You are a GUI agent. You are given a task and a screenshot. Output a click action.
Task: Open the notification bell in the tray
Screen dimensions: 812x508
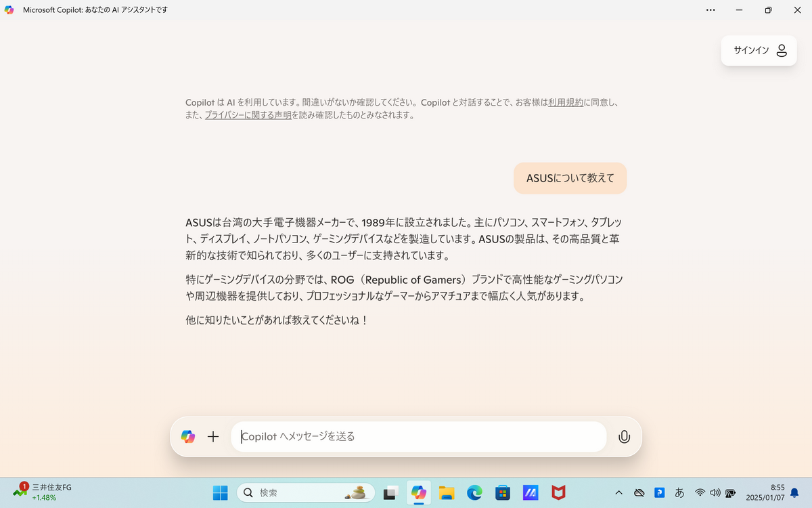[x=795, y=493]
